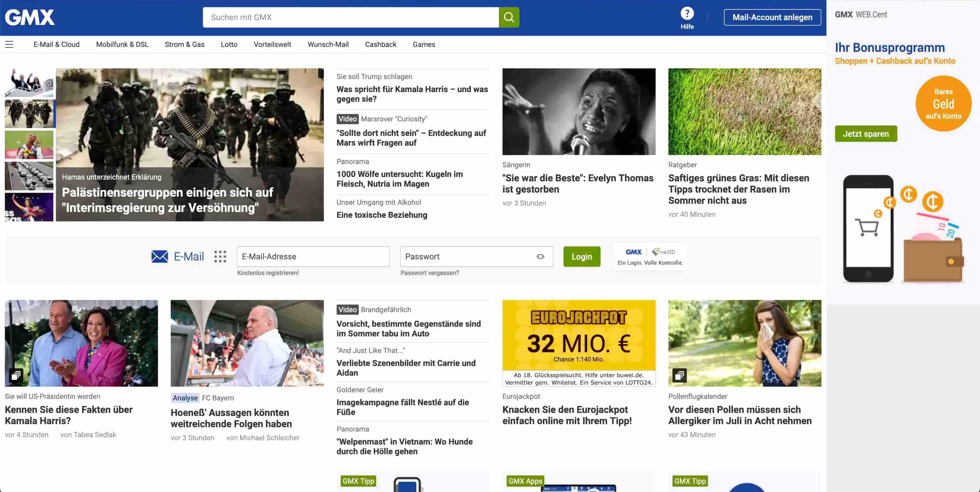Click Jetzt sparen button

point(866,134)
